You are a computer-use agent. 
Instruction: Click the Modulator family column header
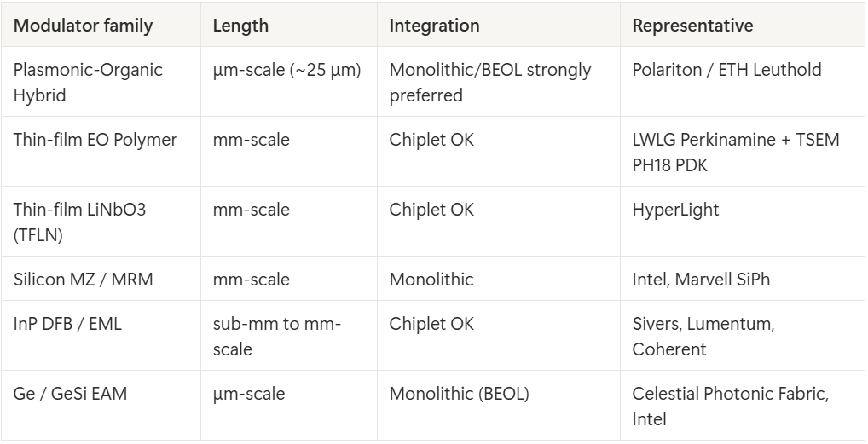(x=101, y=26)
